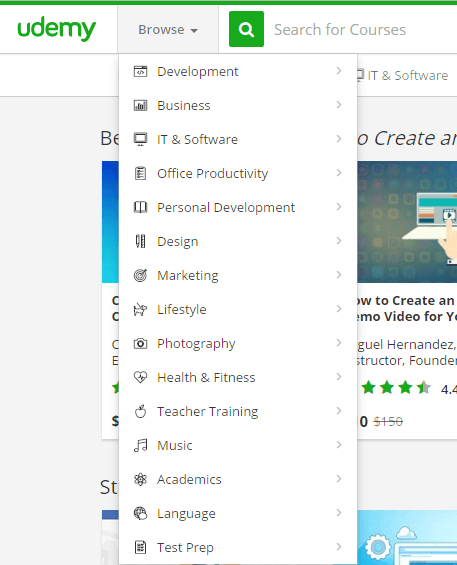Select Teacher Training menu entry
Screen dimensions: 457x565
(x=238, y=411)
